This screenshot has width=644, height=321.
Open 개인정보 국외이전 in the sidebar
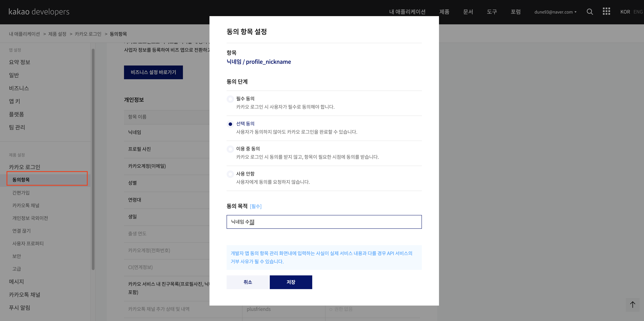point(30,218)
